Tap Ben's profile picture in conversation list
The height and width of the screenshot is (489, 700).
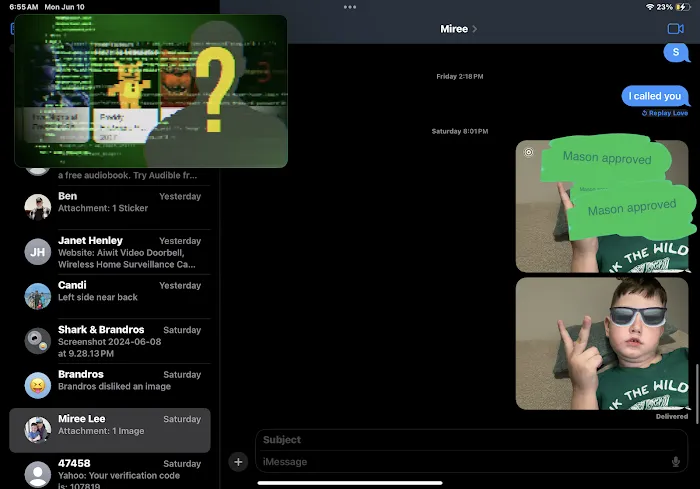click(x=38, y=206)
